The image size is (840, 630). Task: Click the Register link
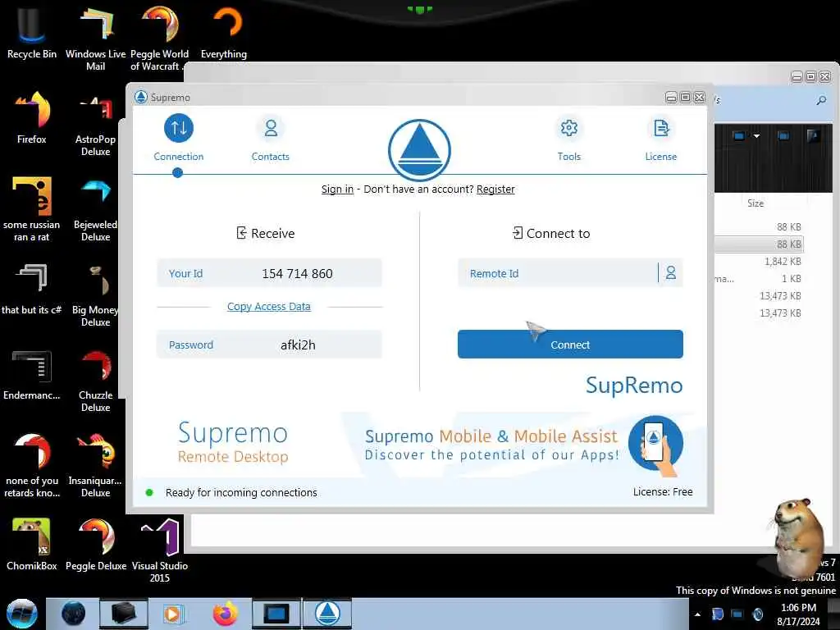[495, 189]
